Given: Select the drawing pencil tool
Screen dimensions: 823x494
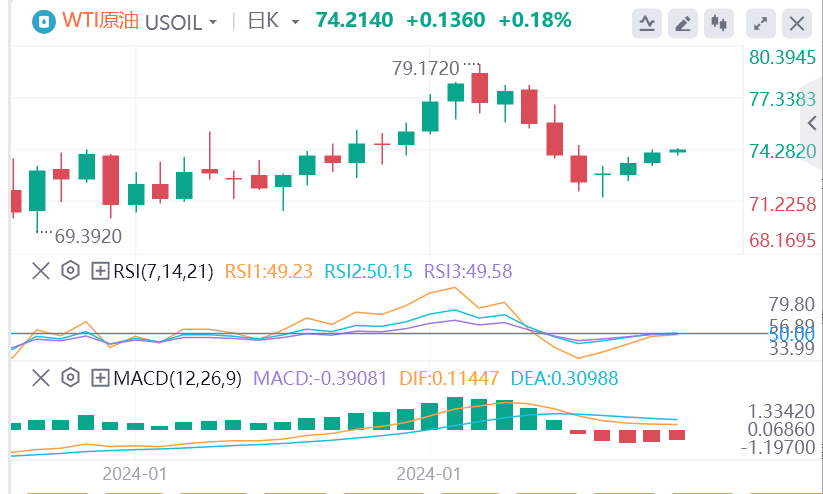Looking at the screenshot, I should tap(682, 22).
